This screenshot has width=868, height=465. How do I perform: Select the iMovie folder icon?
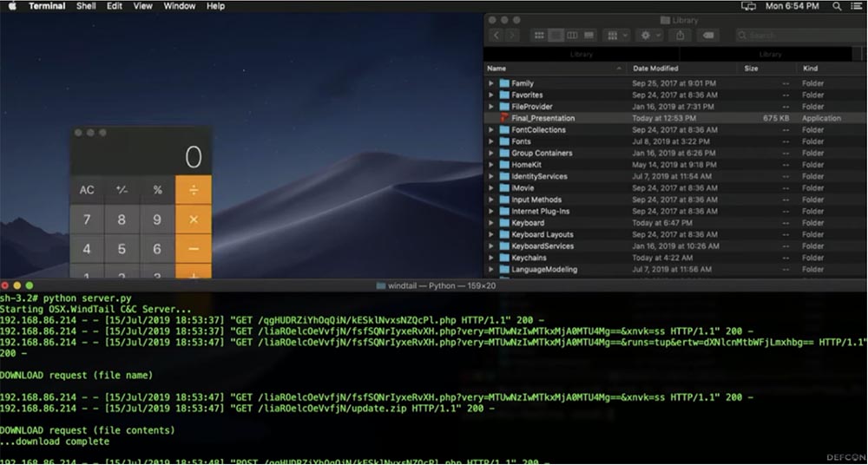tap(503, 188)
